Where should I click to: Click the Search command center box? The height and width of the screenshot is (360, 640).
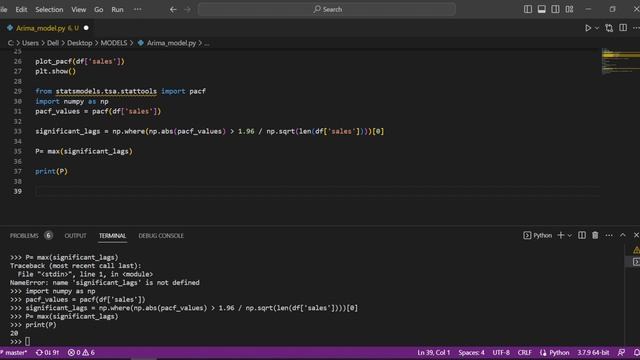[x=327, y=9]
